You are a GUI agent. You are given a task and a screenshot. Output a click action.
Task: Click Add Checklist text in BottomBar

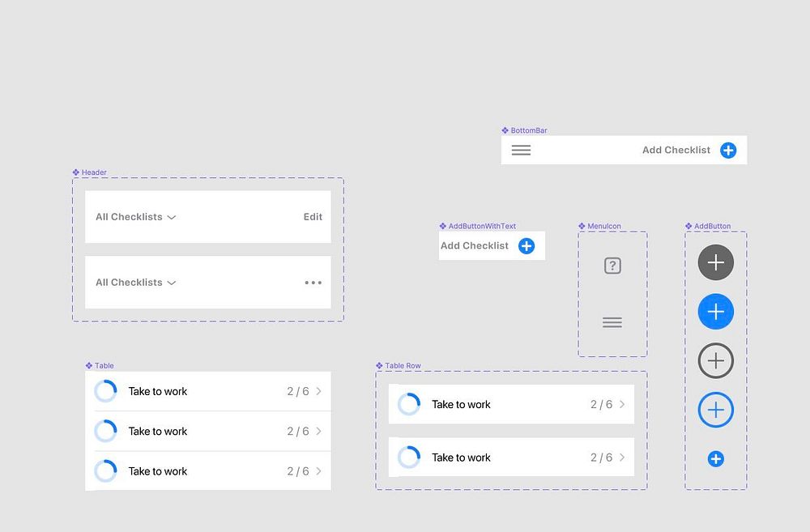coord(676,151)
